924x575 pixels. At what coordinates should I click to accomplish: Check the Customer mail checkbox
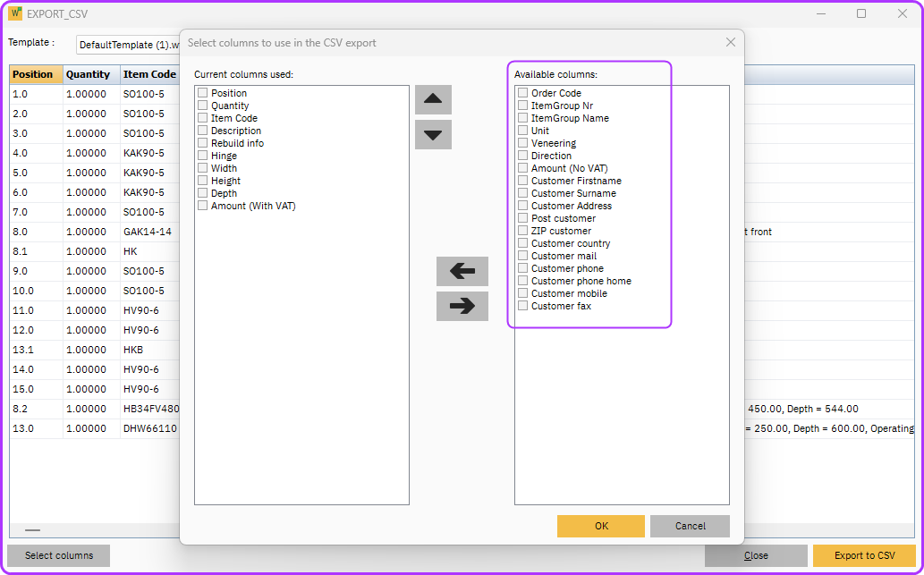pos(523,256)
